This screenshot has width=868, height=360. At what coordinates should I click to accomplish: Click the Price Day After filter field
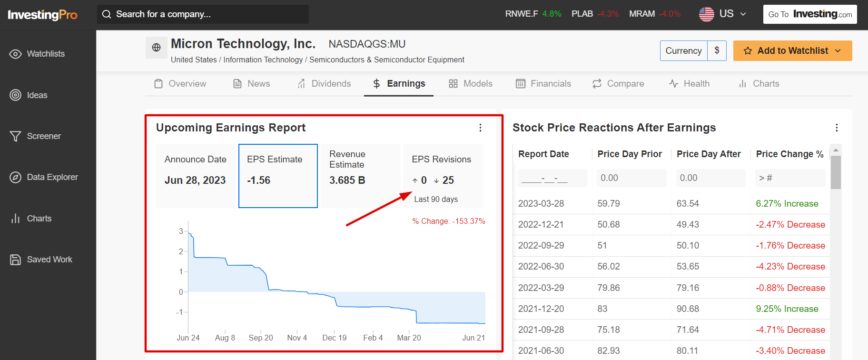pos(710,178)
